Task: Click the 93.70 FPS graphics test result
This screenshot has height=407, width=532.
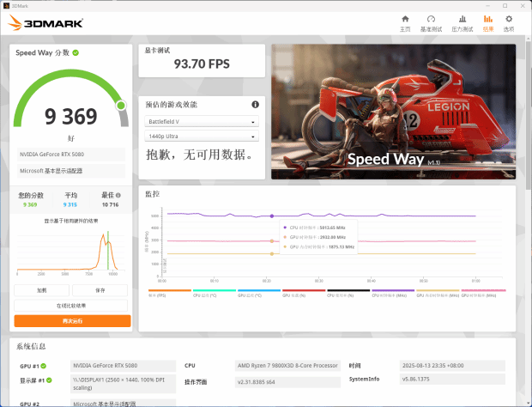Action: tap(202, 64)
